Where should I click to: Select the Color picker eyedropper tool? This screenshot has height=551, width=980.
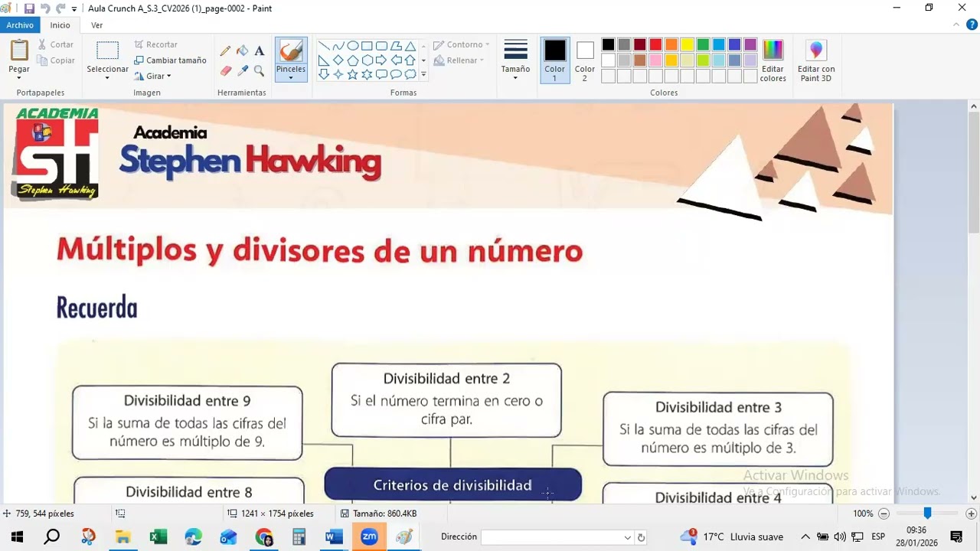[x=242, y=70]
